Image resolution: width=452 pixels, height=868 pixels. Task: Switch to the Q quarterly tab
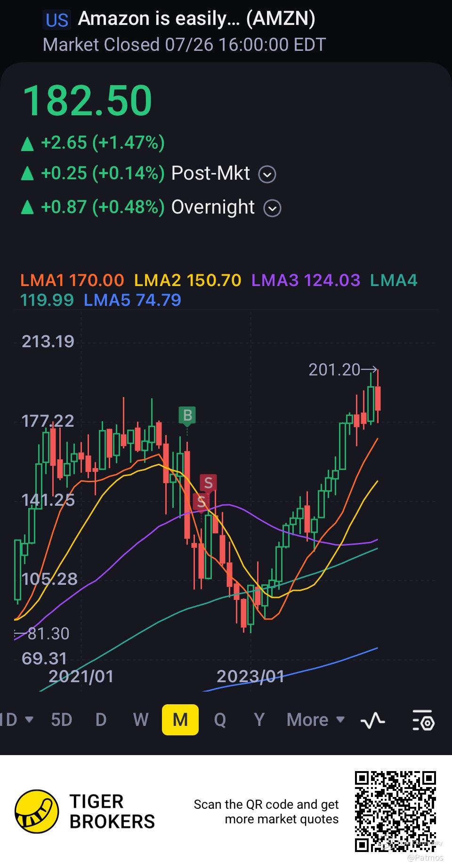220,720
